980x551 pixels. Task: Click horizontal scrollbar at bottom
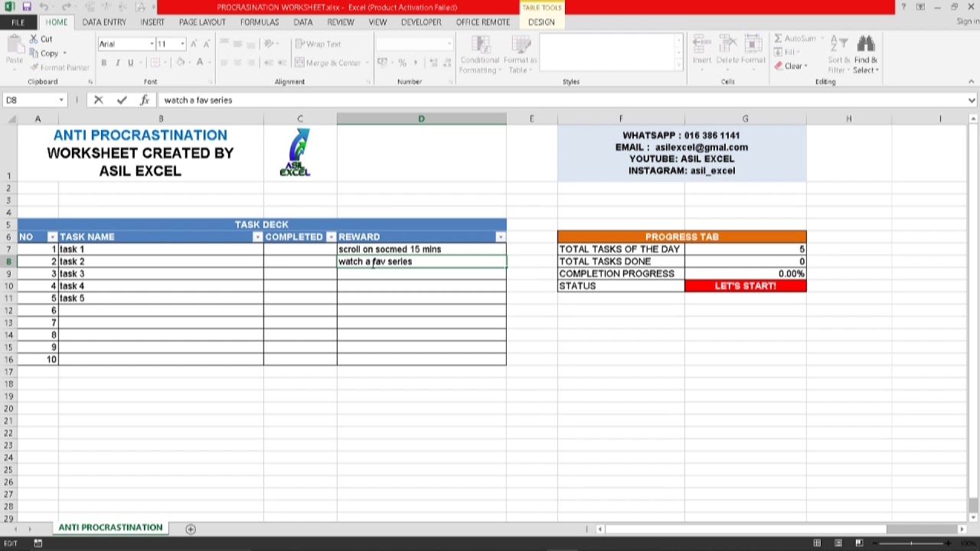781,529
